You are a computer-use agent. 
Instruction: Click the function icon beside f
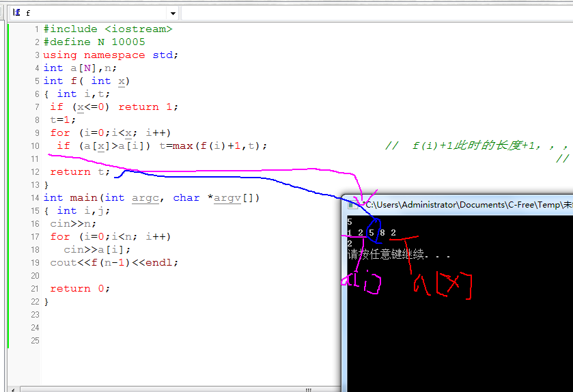coord(16,13)
